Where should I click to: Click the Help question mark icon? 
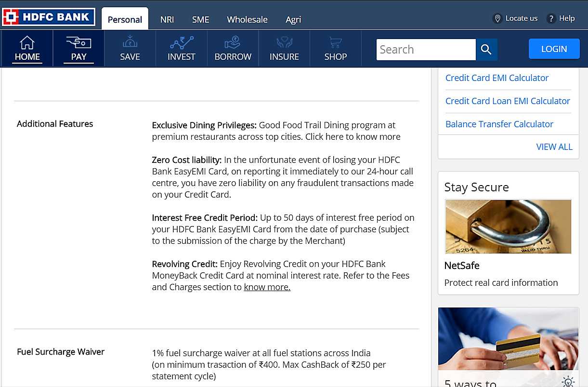coord(551,18)
